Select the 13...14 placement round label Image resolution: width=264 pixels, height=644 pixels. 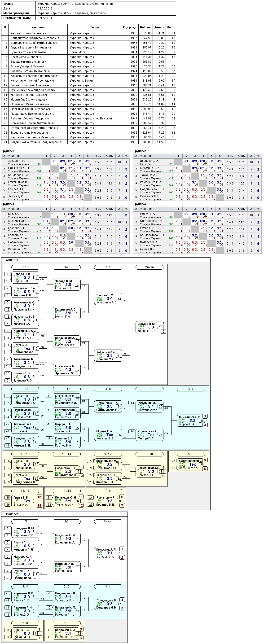click(x=66, y=454)
